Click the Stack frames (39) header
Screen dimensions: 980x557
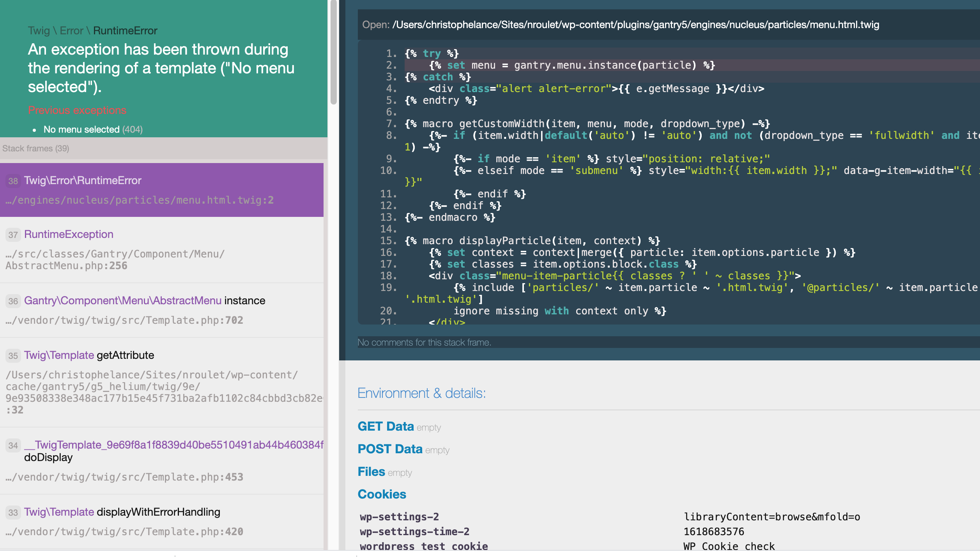tap(36, 148)
